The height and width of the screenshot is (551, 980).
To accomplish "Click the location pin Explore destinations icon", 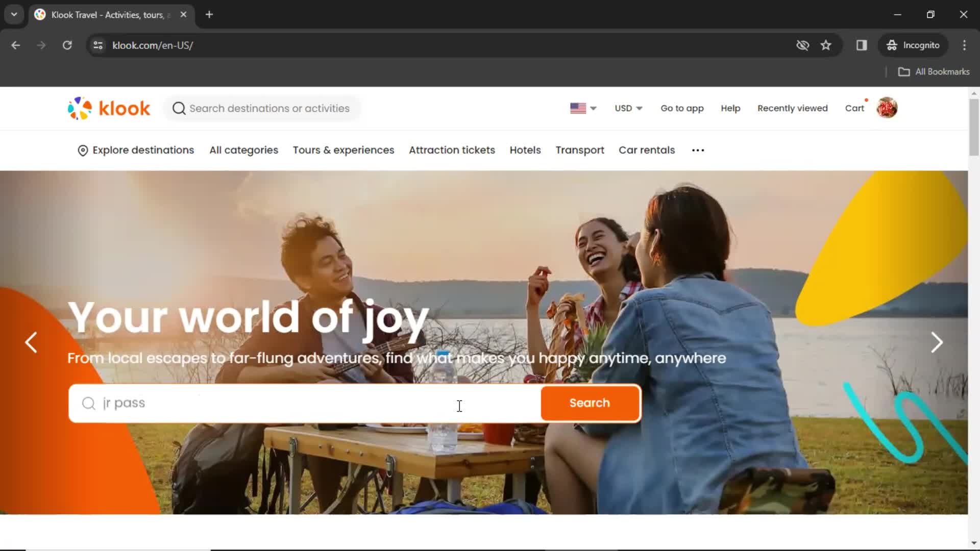I will (82, 150).
